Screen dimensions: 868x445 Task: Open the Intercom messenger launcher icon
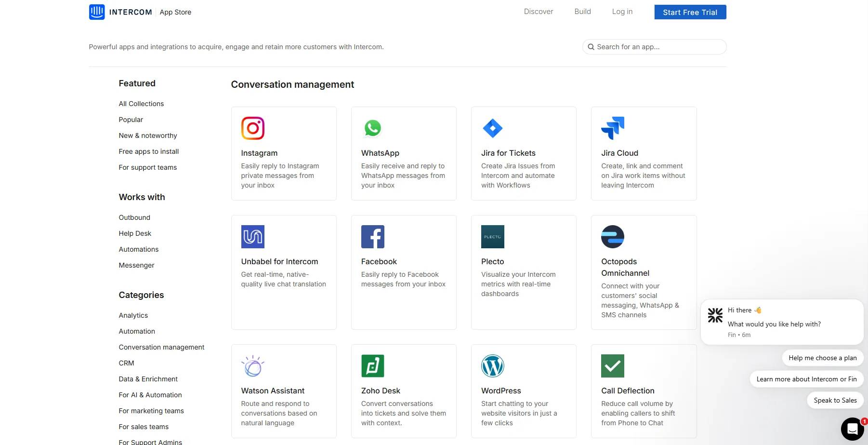(853, 429)
